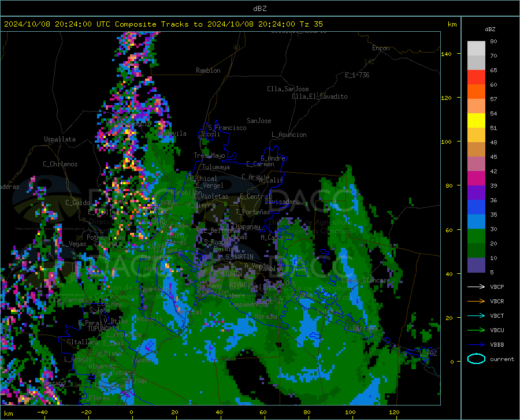Screen dimensions: 520x420
Task: Click the C_Chilenos map label
Action: point(60,164)
